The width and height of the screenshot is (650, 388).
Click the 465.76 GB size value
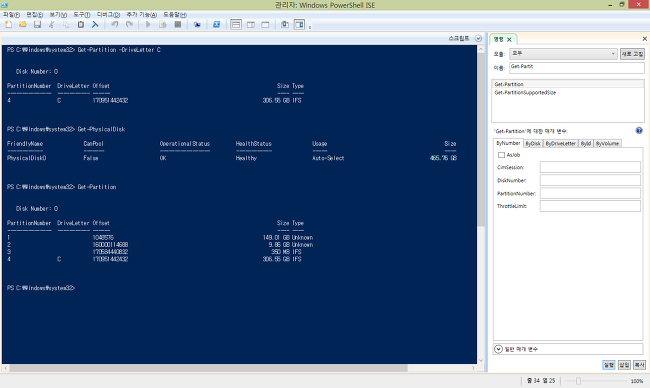[443, 158]
